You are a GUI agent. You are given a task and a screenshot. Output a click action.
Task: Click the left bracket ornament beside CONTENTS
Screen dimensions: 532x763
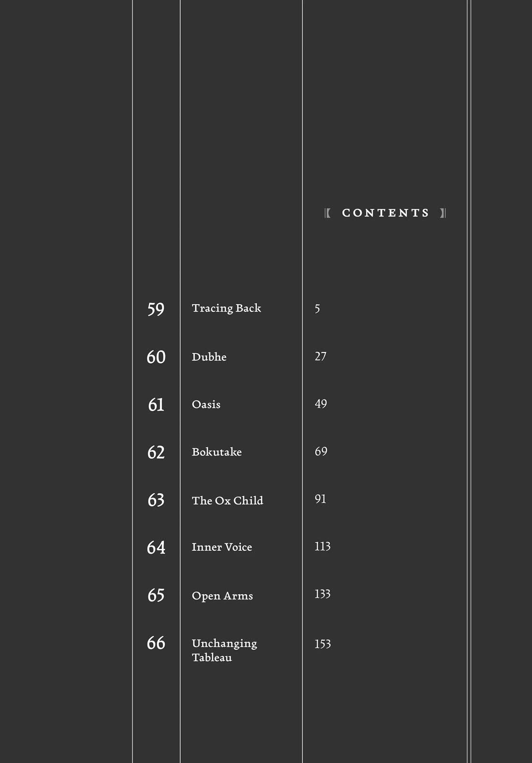click(x=327, y=213)
